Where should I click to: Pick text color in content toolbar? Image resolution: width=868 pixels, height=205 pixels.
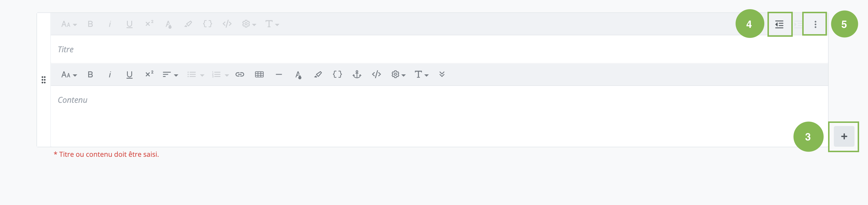pyautogui.click(x=298, y=74)
